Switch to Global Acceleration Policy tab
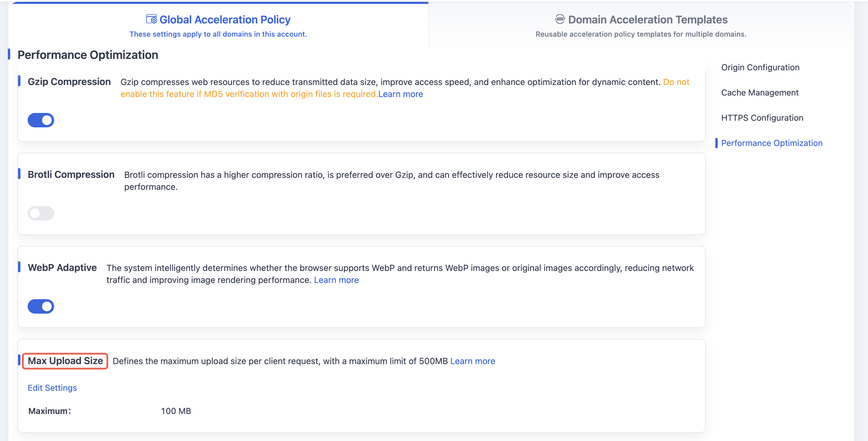This screenshot has height=441, width=868. pyautogui.click(x=218, y=25)
